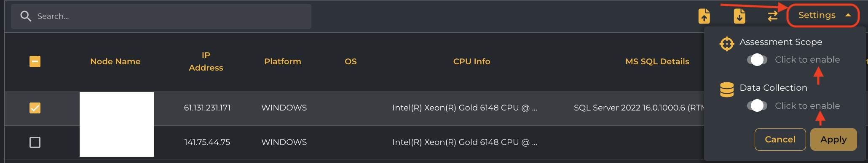Cancel the settings changes
The width and height of the screenshot is (868, 163).
tap(780, 139)
